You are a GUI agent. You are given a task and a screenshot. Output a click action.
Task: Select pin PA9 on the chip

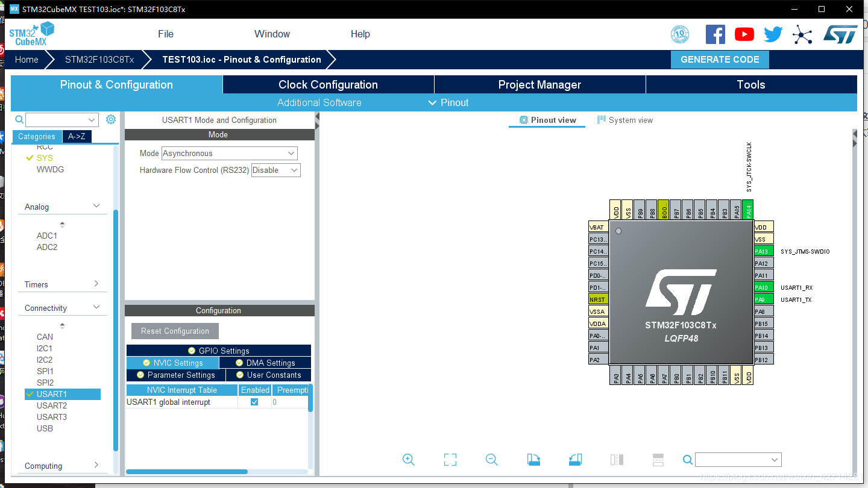[764, 299]
